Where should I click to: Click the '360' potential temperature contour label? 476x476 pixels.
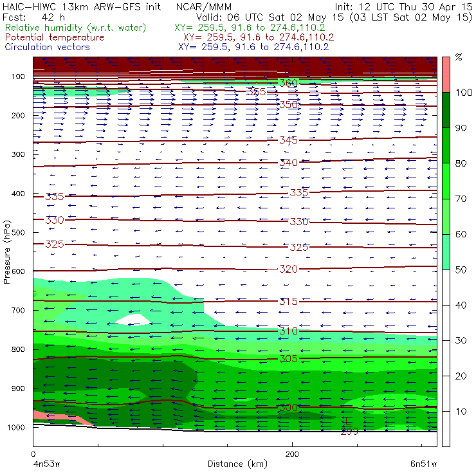click(288, 83)
